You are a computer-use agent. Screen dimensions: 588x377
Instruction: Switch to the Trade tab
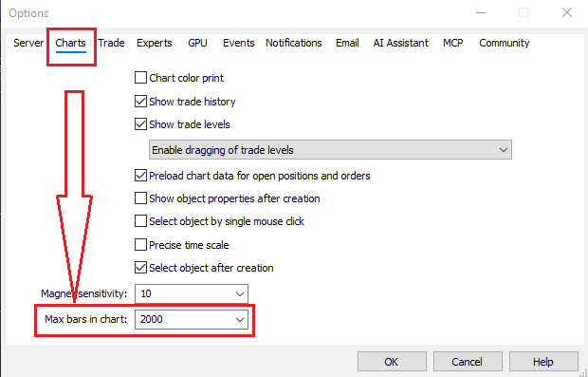(111, 43)
